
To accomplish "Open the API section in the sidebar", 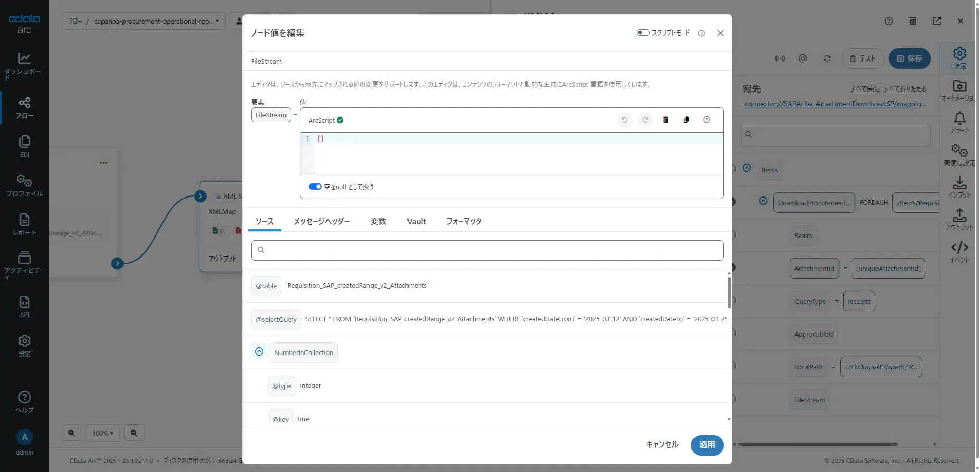I will [x=24, y=306].
